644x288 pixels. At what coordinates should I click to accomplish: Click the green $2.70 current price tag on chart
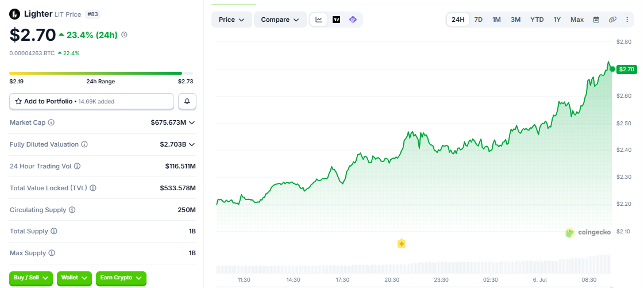(627, 69)
